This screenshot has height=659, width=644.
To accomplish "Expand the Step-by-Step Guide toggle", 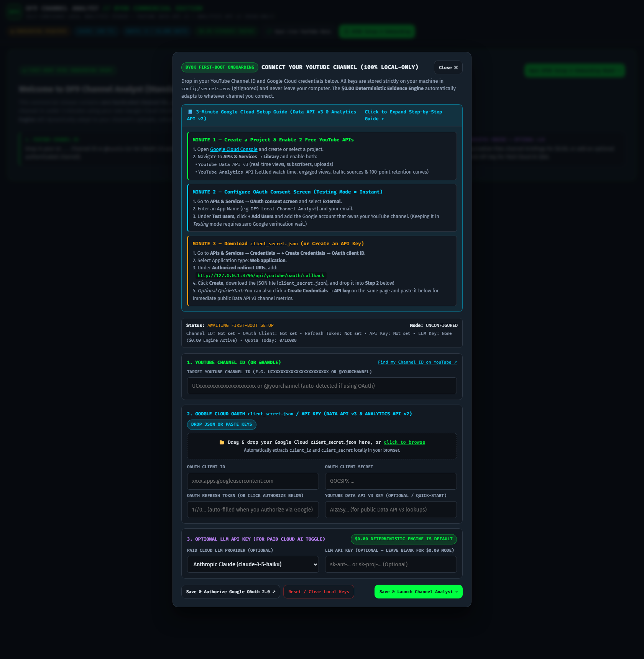I will [403, 115].
